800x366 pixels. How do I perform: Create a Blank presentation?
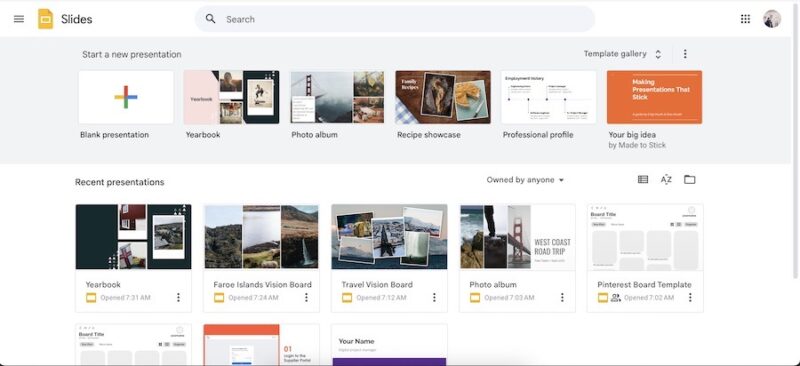point(126,97)
